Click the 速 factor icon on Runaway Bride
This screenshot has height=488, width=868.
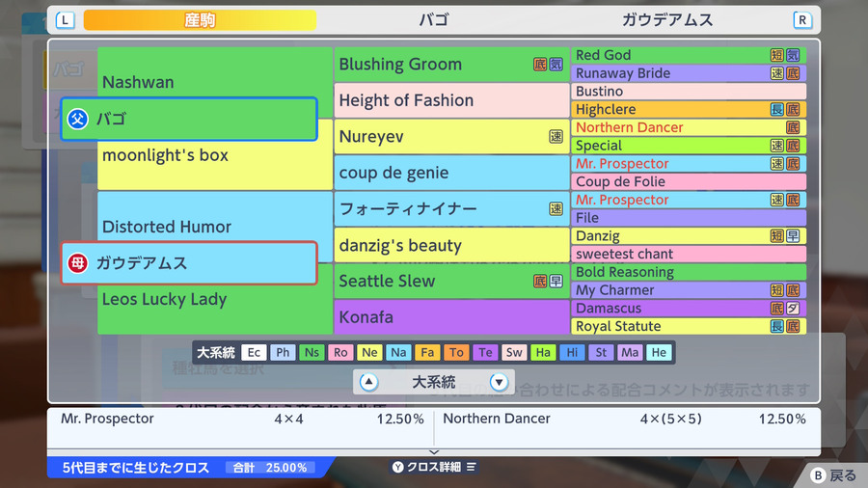coord(777,73)
